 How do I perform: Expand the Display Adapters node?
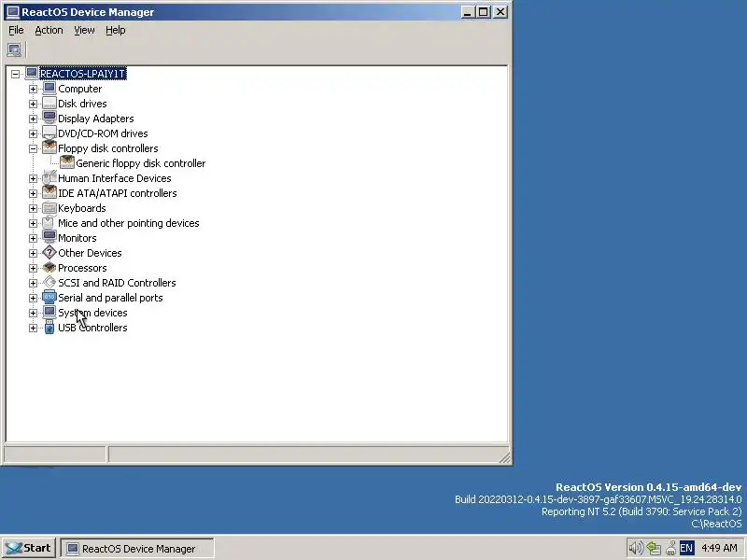point(33,119)
